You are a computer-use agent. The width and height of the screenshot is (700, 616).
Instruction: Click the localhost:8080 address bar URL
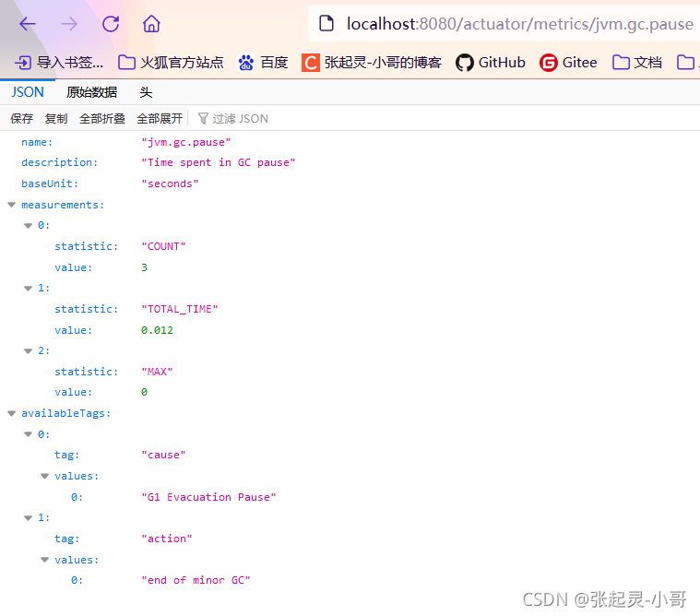point(519,24)
